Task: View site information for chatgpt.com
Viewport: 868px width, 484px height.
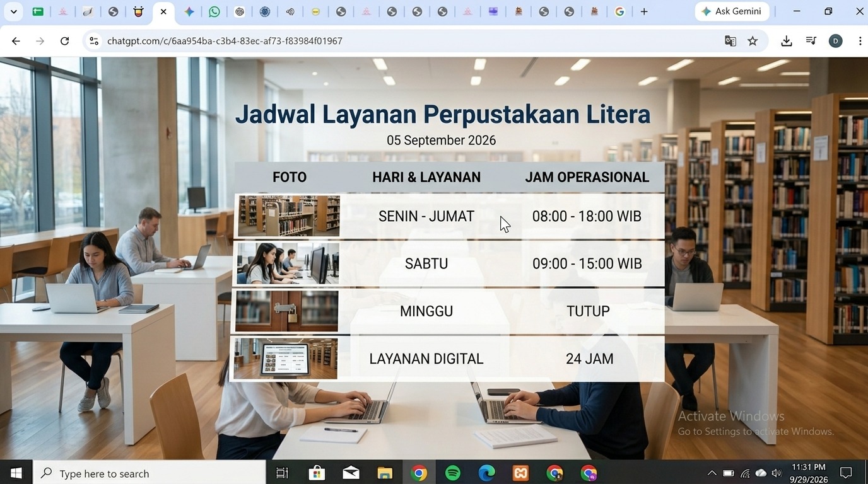Action: click(94, 41)
